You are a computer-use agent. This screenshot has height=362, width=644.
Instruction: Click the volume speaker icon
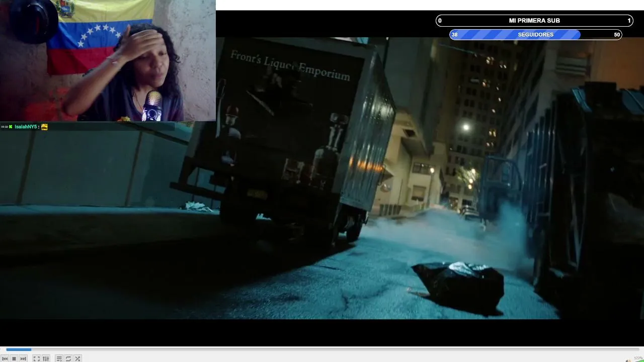click(628, 360)
